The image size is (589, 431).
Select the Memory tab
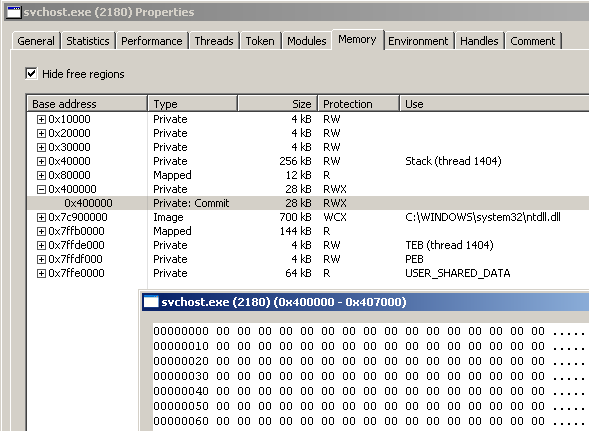357,39
